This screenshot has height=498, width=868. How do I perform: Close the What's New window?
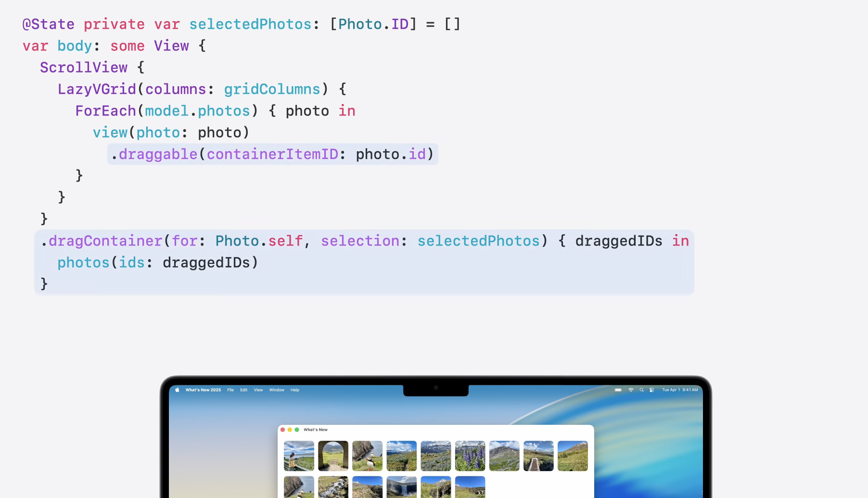tap(283, 430)
